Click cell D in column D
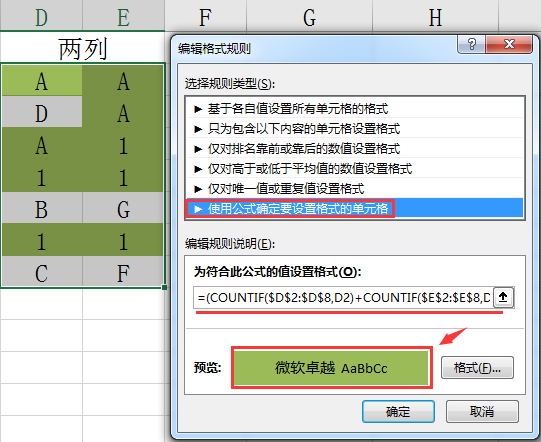This screenshot has height=442, width=541. pyautogui.click(x=42, y=112)
